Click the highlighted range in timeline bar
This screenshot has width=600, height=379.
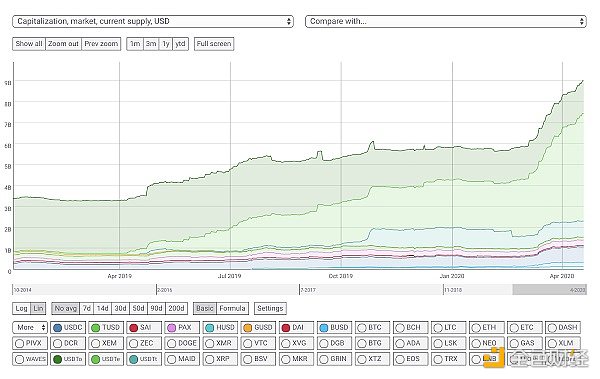[x=549, y=290]
